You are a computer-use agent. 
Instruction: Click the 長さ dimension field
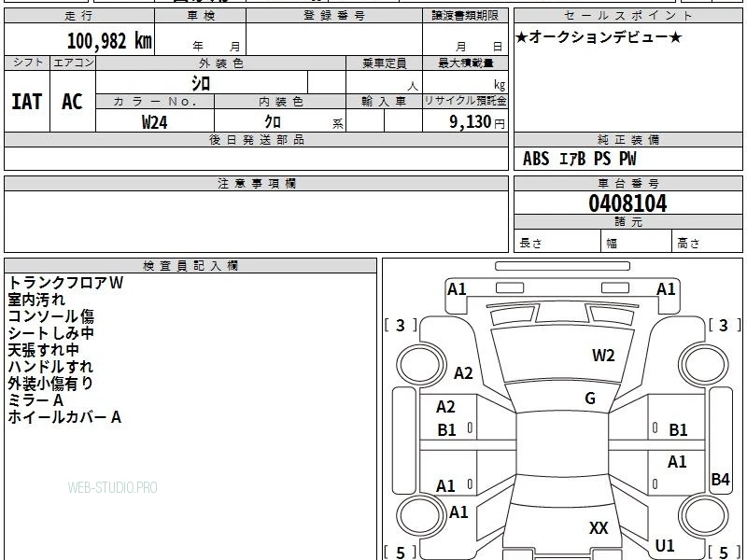point(557,243)
